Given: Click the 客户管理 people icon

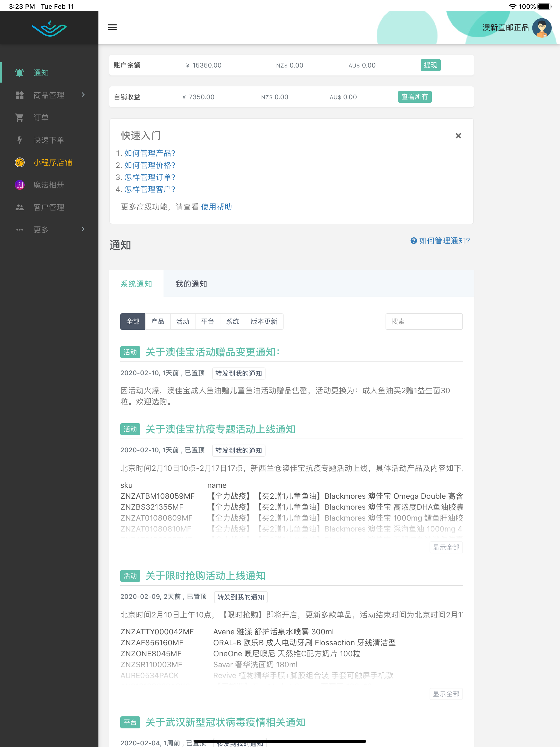Looking at the screenshot, I should coord(20,207).
